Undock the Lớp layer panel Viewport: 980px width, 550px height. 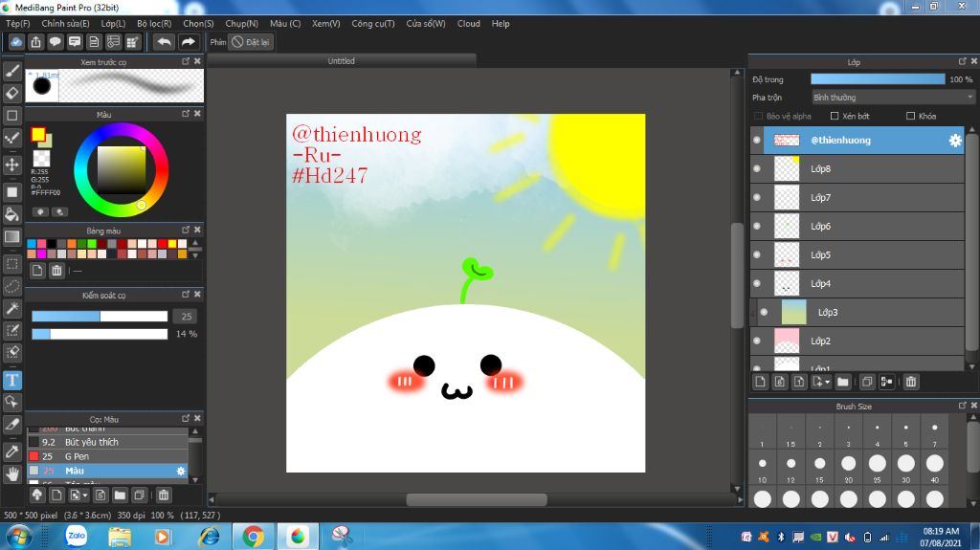(962, 61)
